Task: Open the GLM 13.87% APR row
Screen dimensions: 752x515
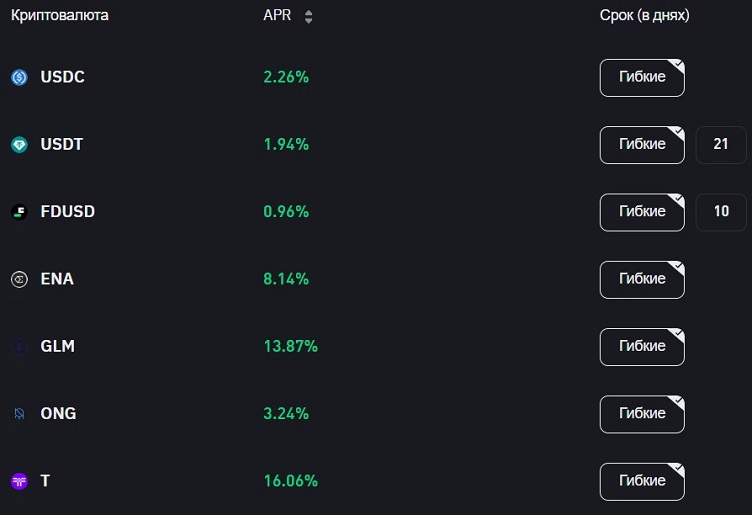Action: (376, 346)
